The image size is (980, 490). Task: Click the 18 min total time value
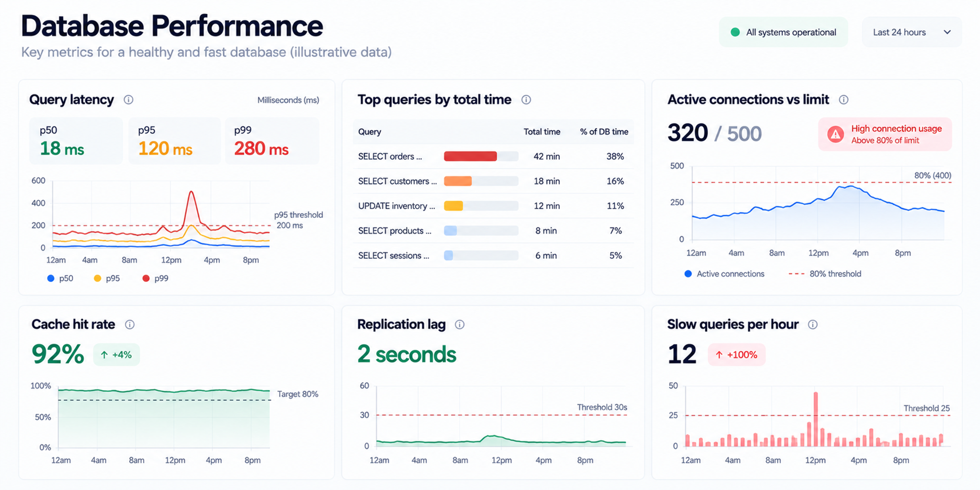[547, 181]
